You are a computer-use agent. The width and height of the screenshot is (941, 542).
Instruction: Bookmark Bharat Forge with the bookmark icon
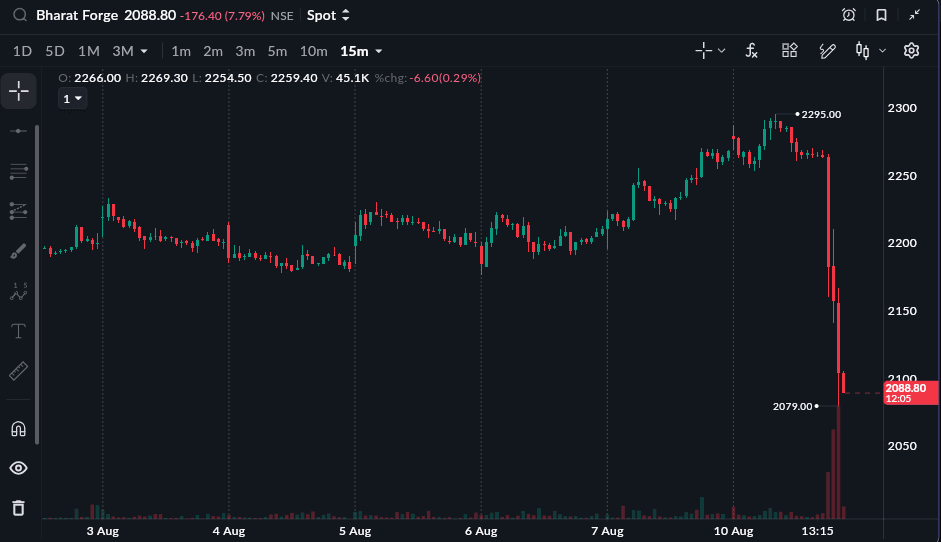click(x=881, y=15)
